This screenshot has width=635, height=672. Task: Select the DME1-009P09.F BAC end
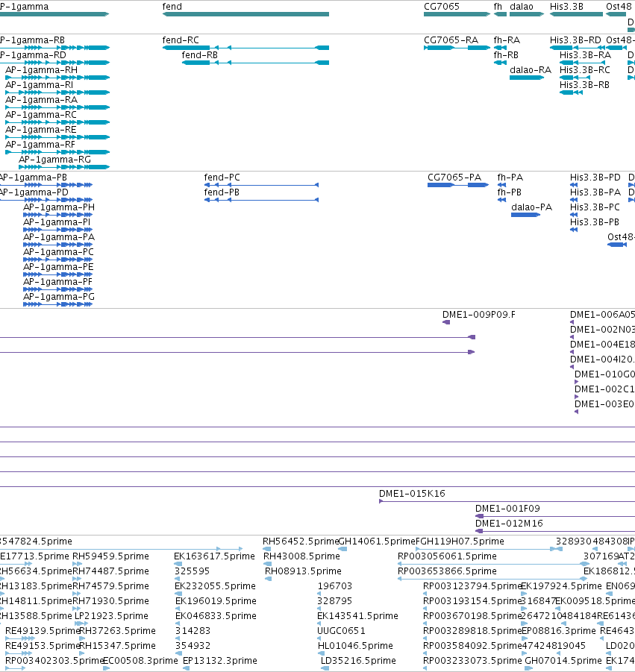point(446,322)
